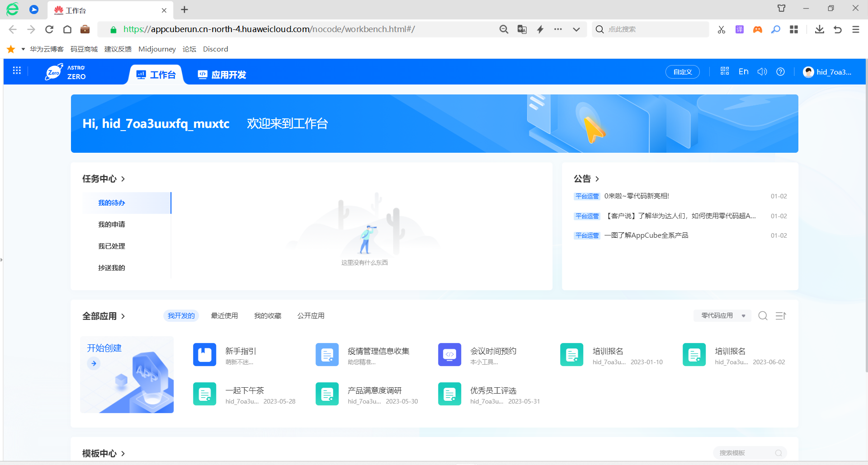Search applications with the magnifier icon

[763, 316]
